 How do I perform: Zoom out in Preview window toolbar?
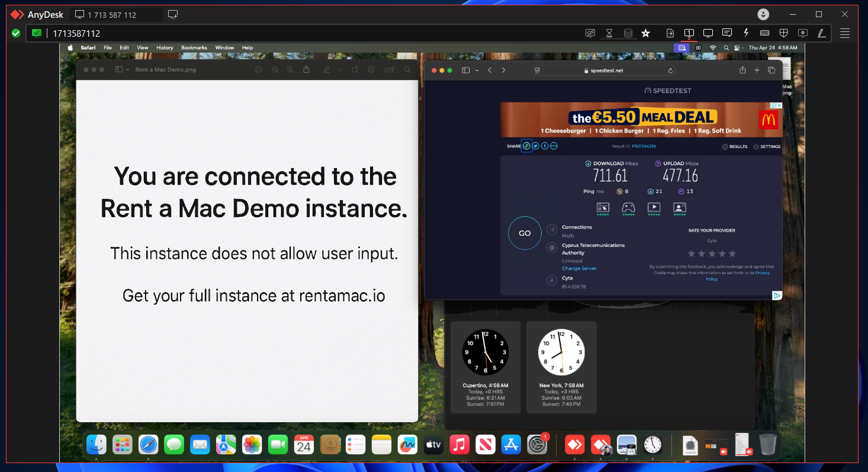click(275, 69)
